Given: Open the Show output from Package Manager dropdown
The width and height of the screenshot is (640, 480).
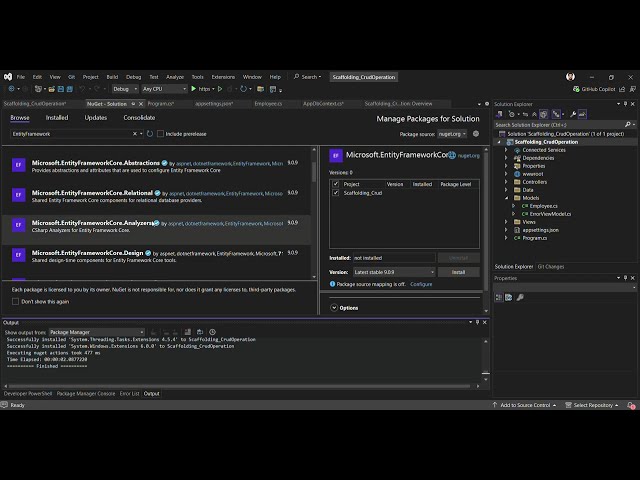Looking at the screenshot, I should 97,332.
